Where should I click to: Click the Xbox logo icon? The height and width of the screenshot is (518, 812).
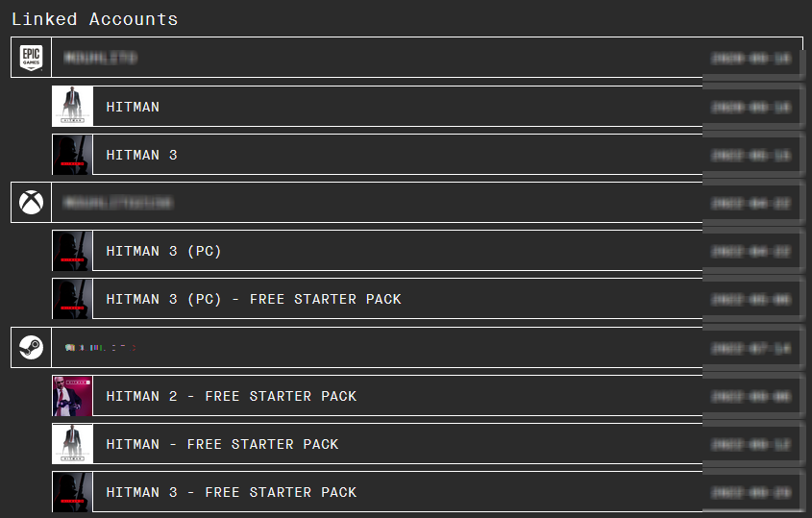(31, 203)
